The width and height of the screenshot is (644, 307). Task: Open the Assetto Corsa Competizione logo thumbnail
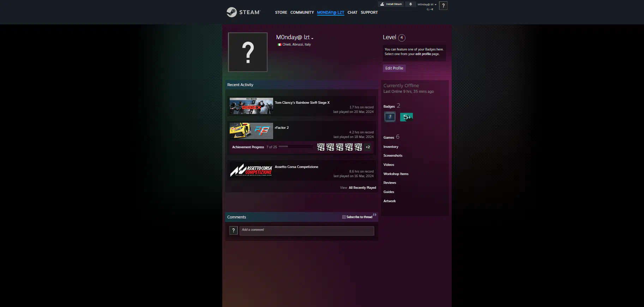coord(251,170)
